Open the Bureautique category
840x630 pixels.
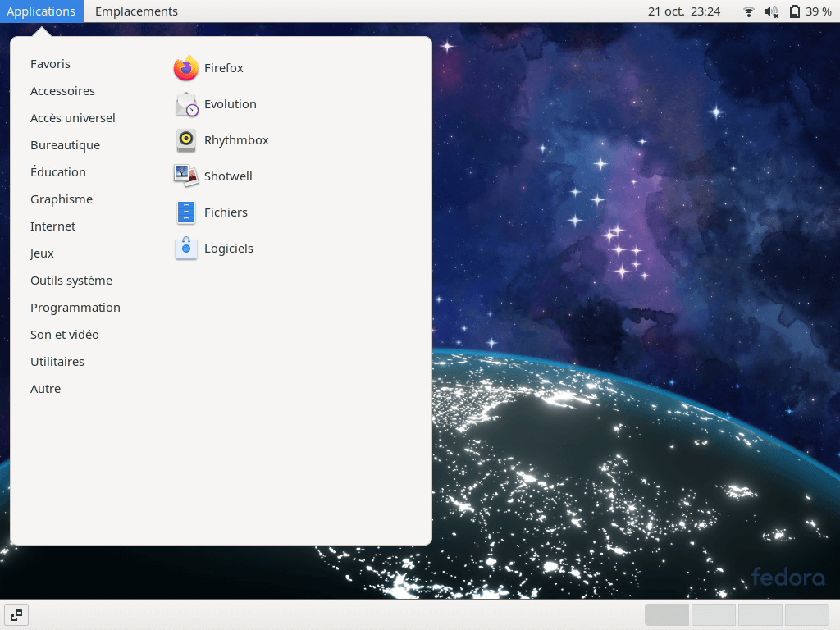[66, 145]
